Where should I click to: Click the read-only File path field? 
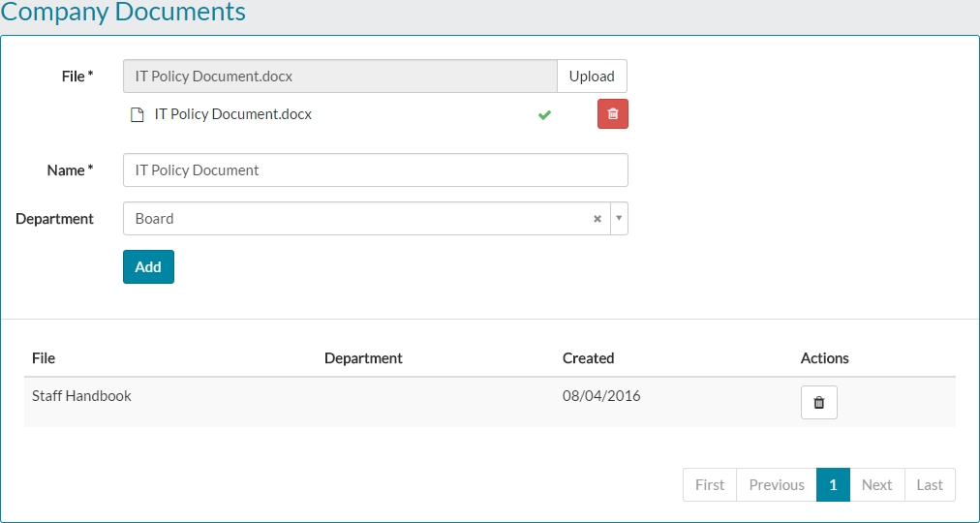coord(340,77)
